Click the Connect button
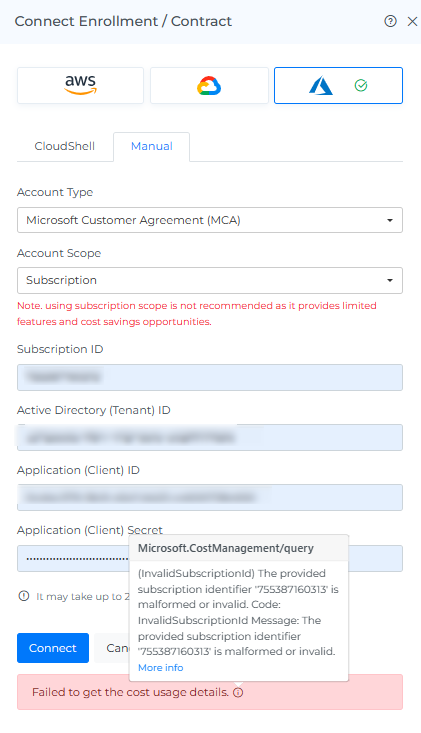Screen dimensions: 421x733 click(53, 648)
